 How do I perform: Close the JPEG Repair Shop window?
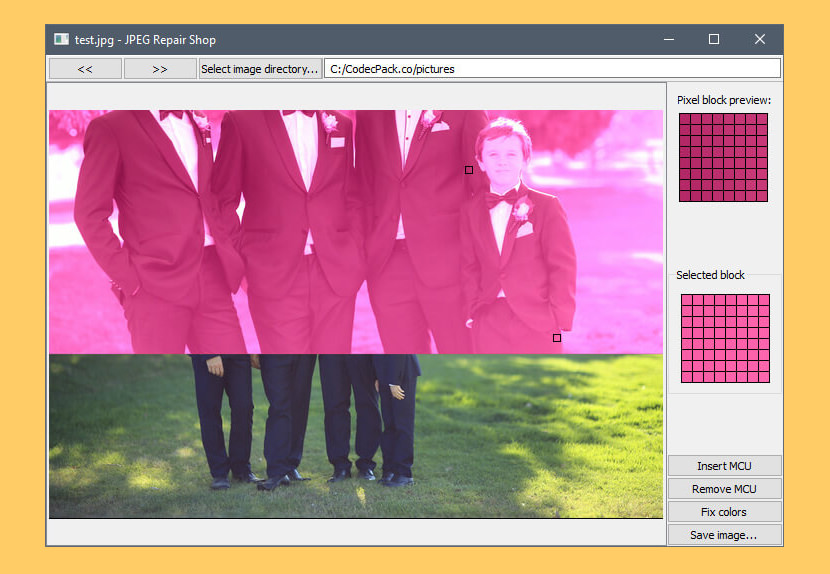[760, 40]
